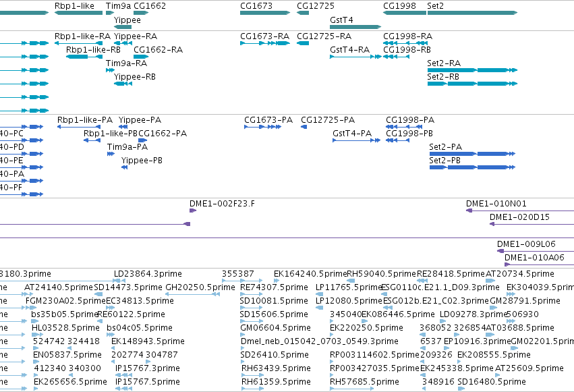
Task: Click clone DME1-009L06
Action: pos(535,251)
